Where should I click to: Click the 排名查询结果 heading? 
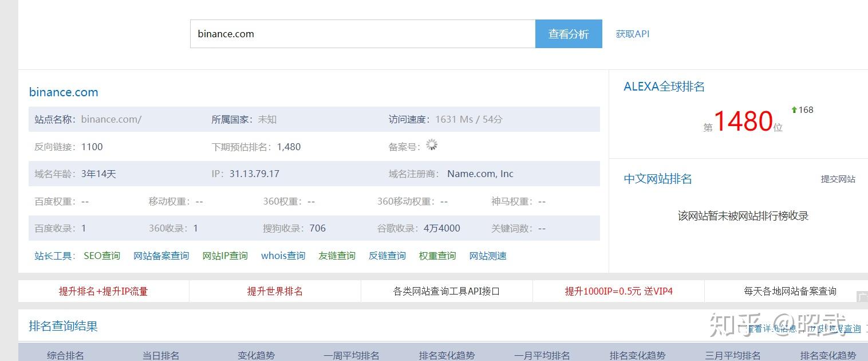coord(64,326)
